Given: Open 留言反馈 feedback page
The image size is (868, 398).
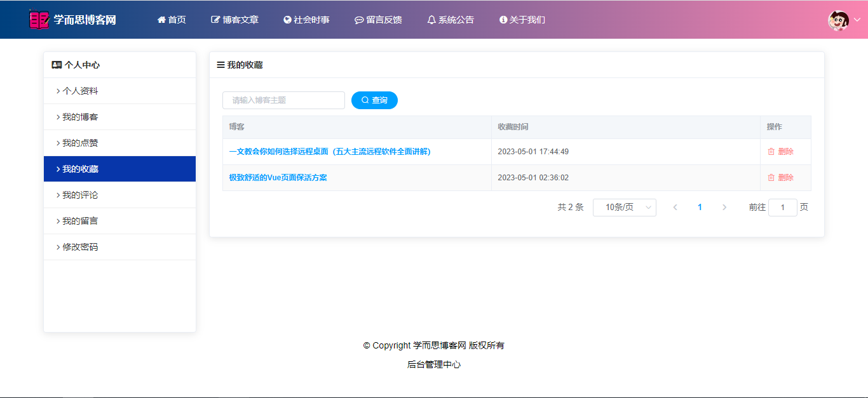Looking at the screenshot, I should [x=378, y=20].
